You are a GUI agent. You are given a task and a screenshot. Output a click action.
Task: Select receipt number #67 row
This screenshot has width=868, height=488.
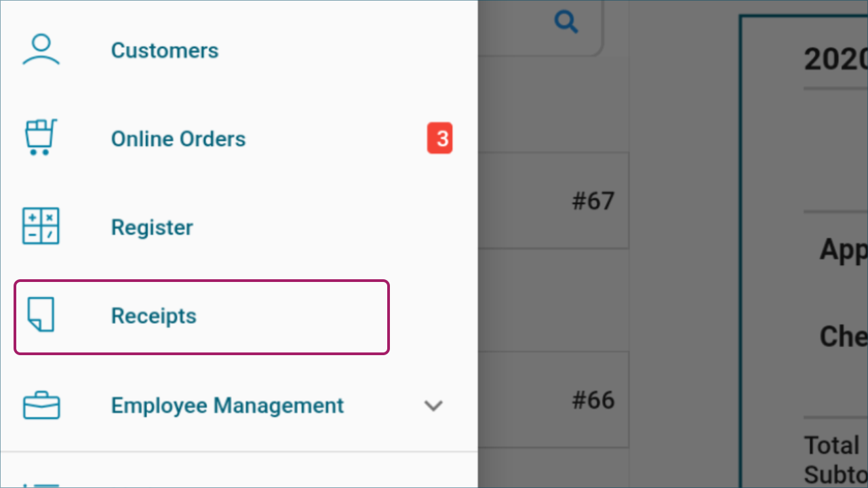tap(553, 201)
